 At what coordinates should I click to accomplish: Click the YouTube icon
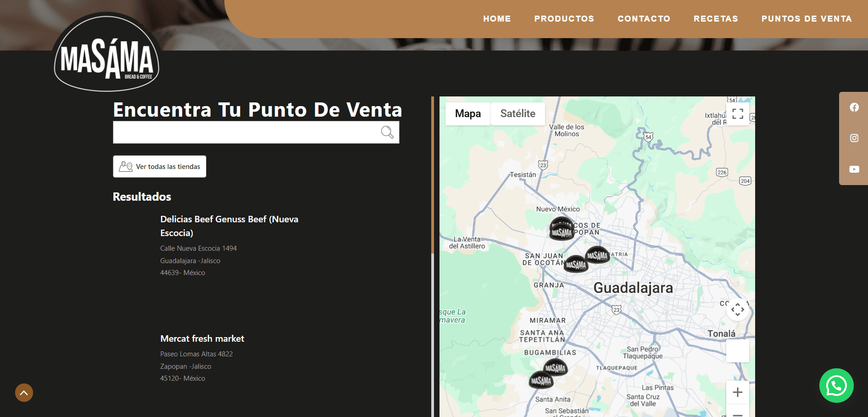(854, 169)
